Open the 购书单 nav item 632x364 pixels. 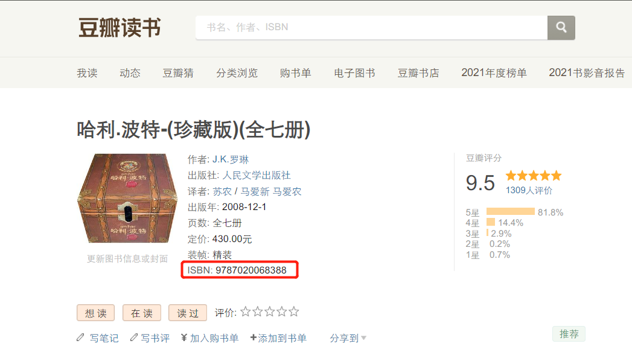click(295, 73)
